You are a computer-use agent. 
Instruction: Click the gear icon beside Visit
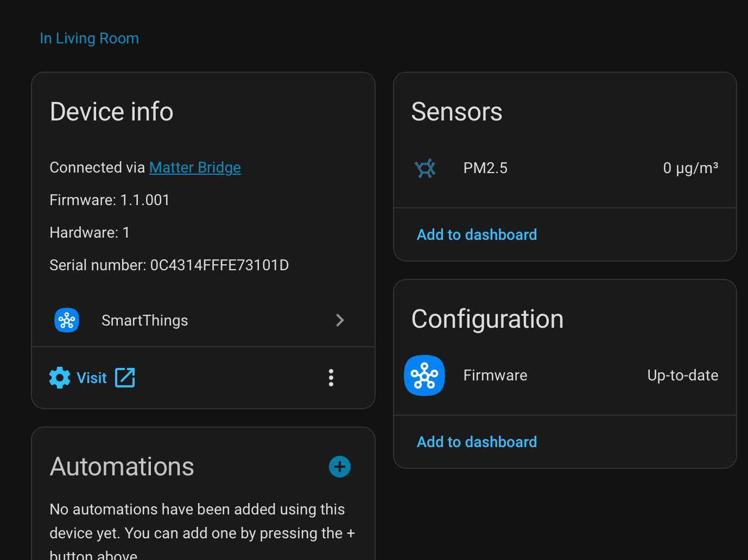(x=60, y=378)
